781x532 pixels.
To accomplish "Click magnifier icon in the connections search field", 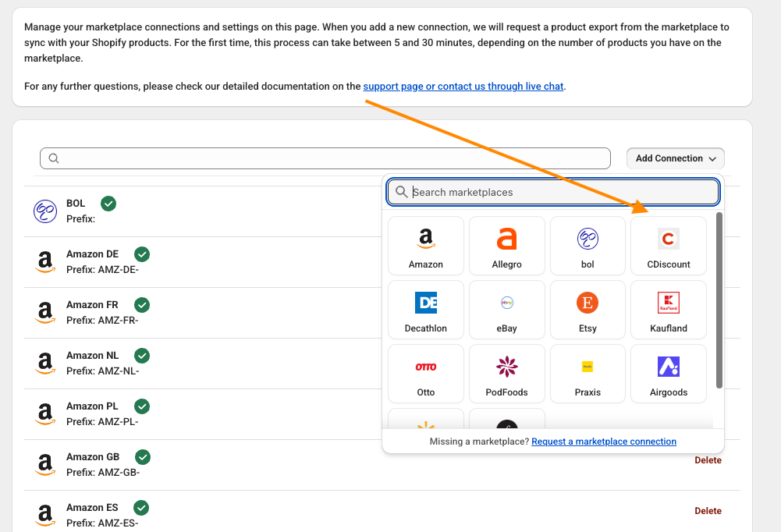I will 54,158.
